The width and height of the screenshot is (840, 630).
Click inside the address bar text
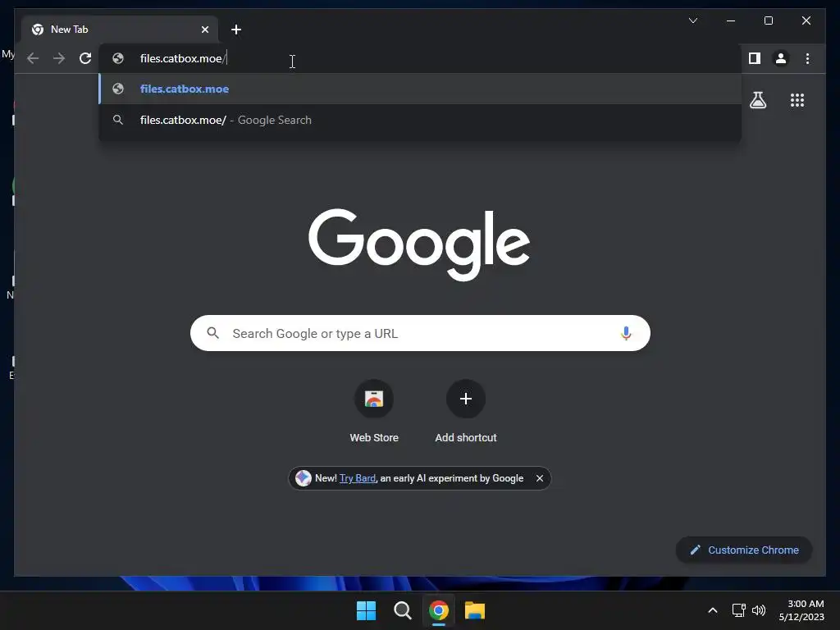coord(183,58)
